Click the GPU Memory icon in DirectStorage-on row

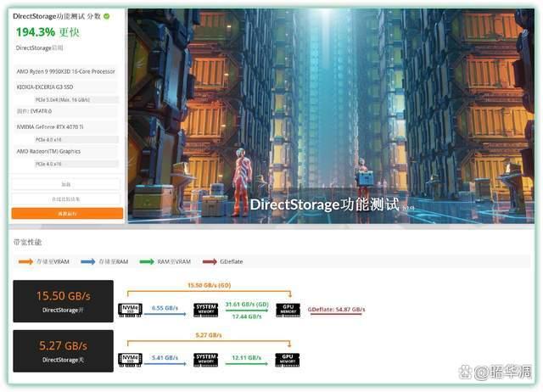288,310
